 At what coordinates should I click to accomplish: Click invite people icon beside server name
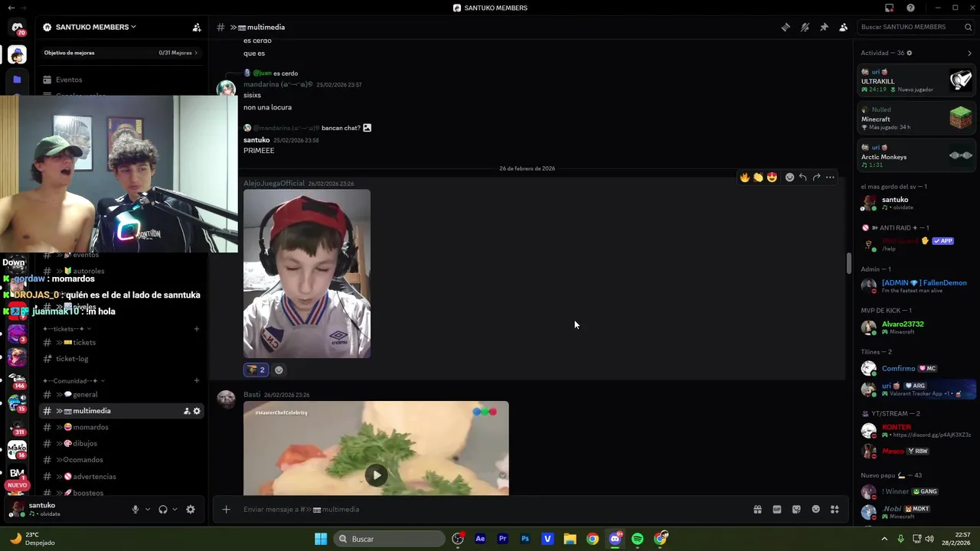tap(197, 27)
